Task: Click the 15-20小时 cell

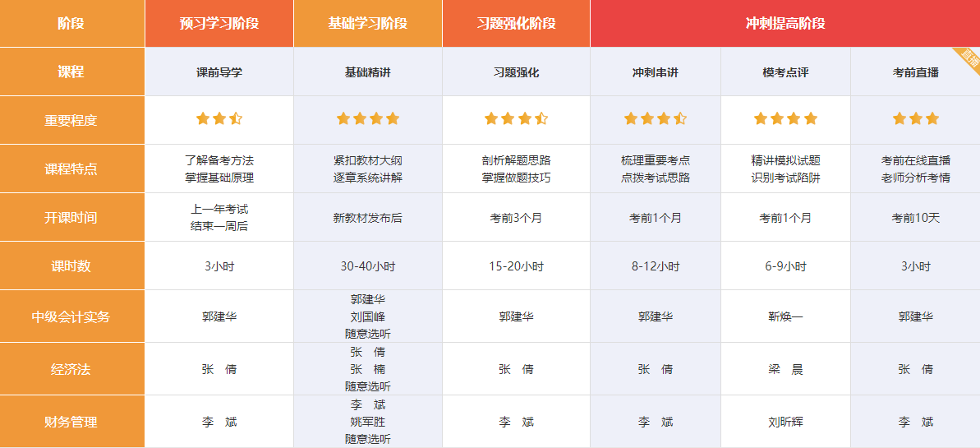Action: (x=516, y=266)
